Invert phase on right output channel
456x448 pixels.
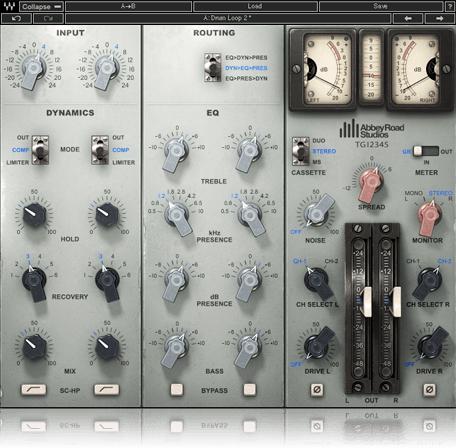(x=429, y=389)
